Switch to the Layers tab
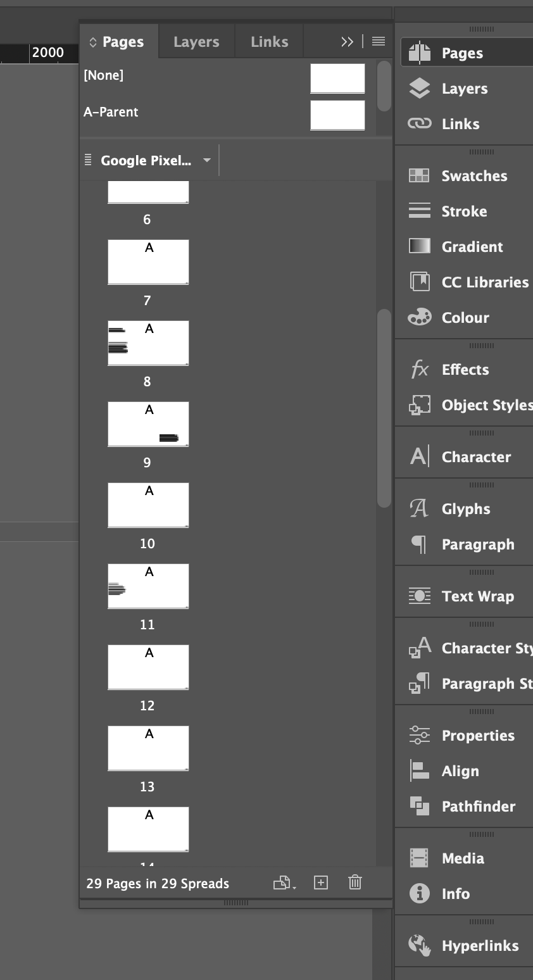 [x=196, y=41]
